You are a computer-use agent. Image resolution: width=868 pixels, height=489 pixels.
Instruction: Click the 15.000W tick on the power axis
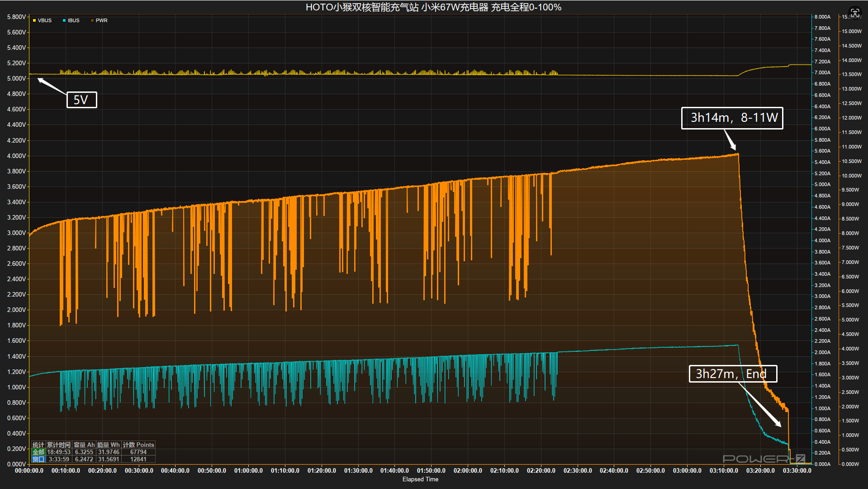[852, 31]
